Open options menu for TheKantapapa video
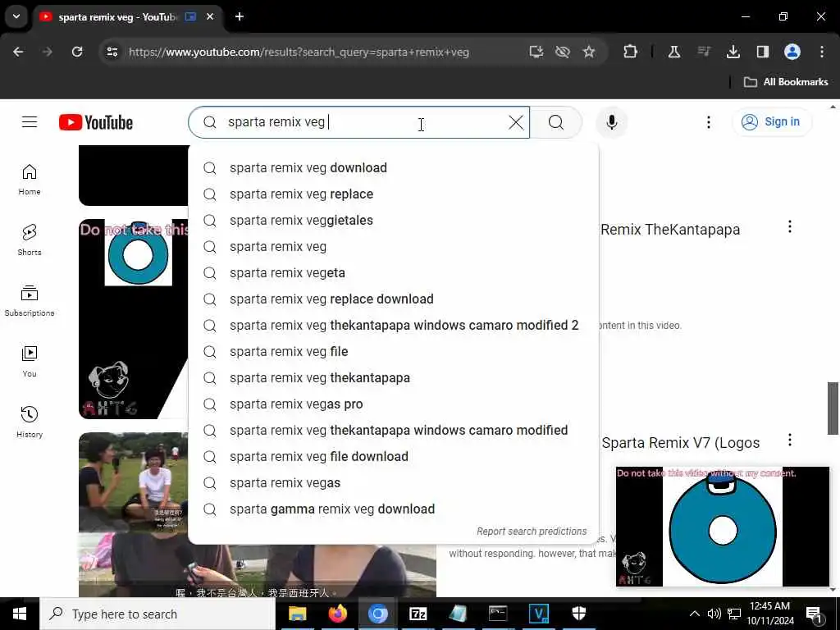The width and height of the screenshot is (840, 630). click(x=790, y=226)
